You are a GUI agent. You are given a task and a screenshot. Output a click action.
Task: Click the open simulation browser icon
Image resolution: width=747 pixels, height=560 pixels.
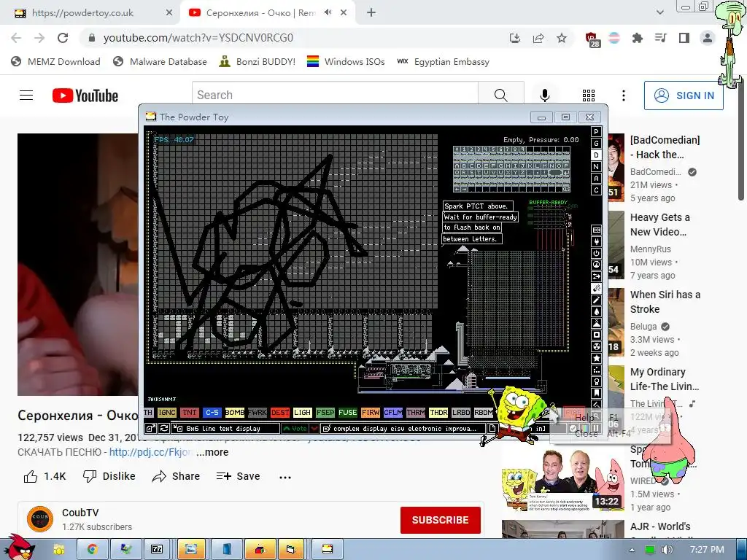[x=150, y=428]
